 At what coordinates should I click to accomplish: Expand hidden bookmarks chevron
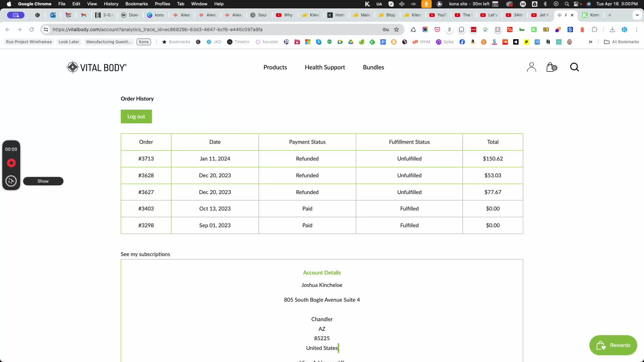tap(590, 42)
